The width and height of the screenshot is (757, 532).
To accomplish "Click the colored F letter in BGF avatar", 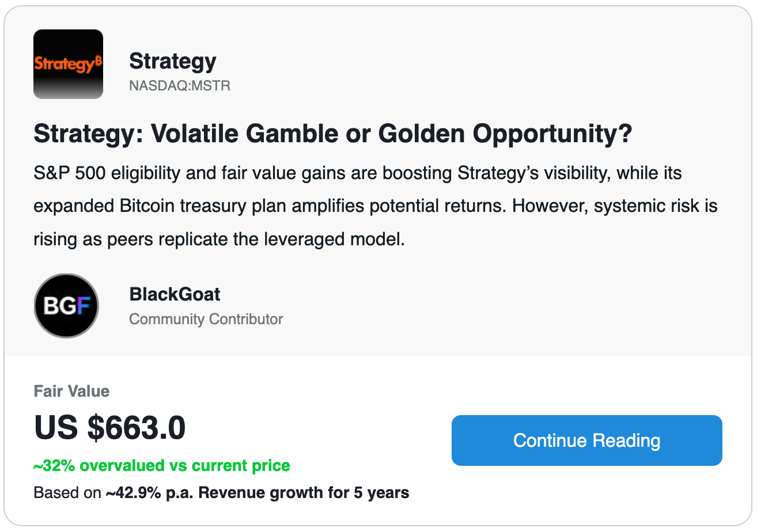I will click(x=84, y=306).
